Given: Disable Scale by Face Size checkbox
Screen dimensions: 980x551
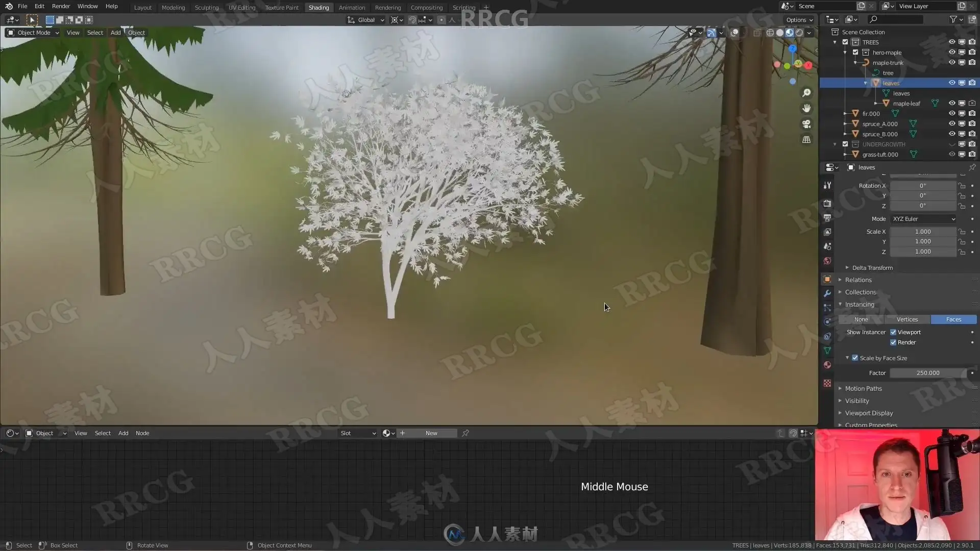Looking at the screenshot, I should click(855, 358).
